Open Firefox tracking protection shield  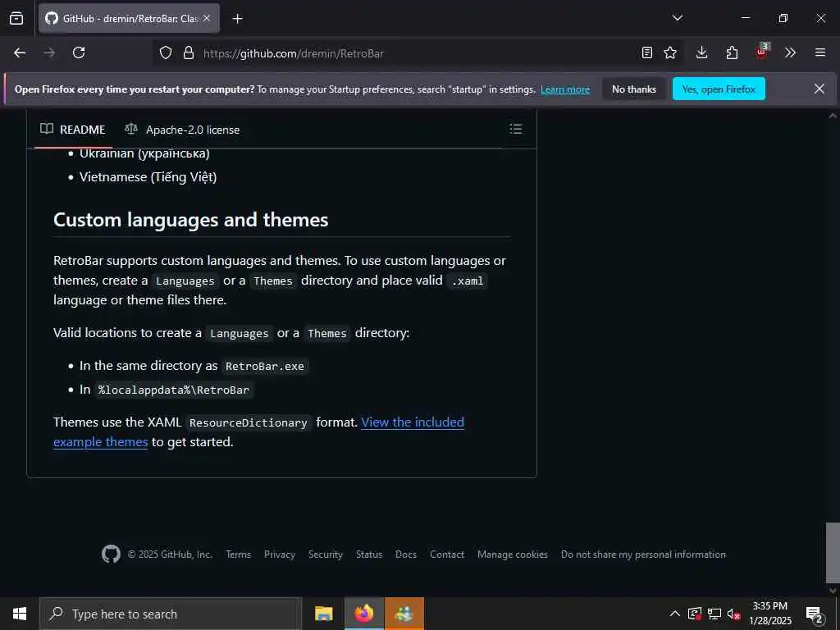click(166, 53)
